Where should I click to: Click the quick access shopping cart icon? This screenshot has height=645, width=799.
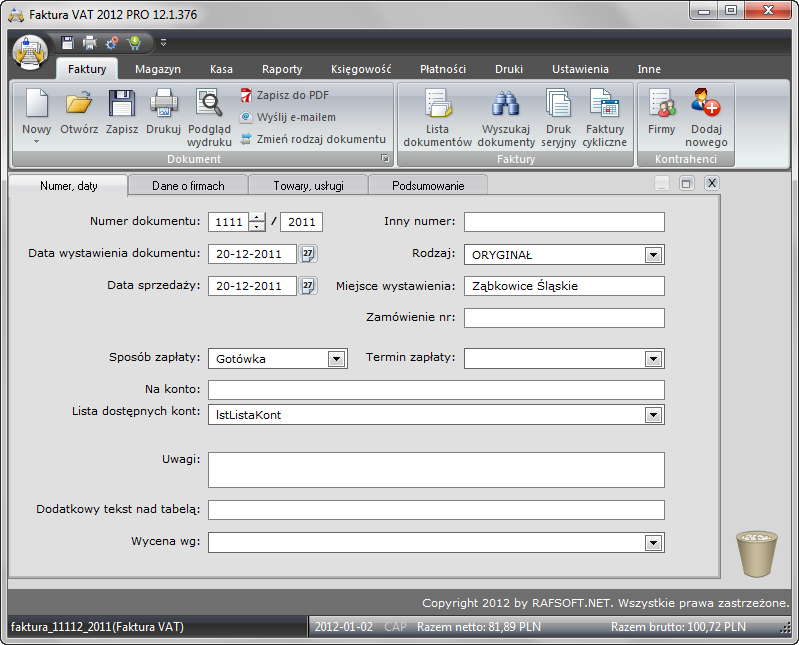click(135, 43)
